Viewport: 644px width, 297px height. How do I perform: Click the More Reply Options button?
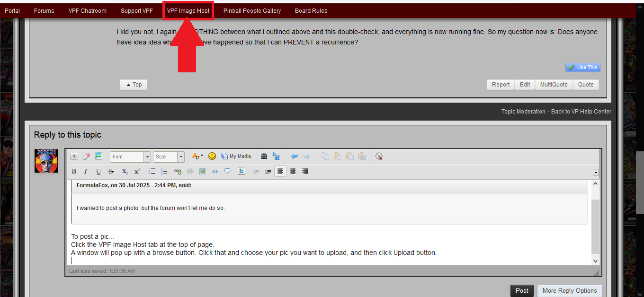(x=570, y=291)
